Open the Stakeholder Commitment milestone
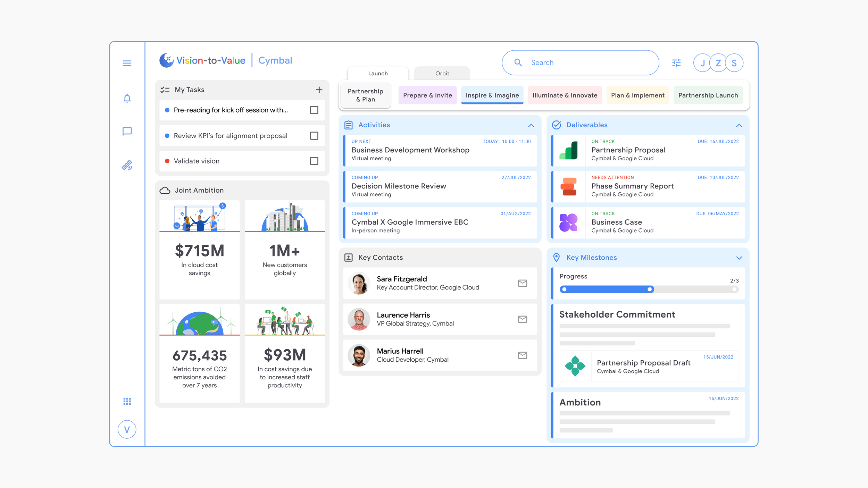 click(x=648, y=346)
